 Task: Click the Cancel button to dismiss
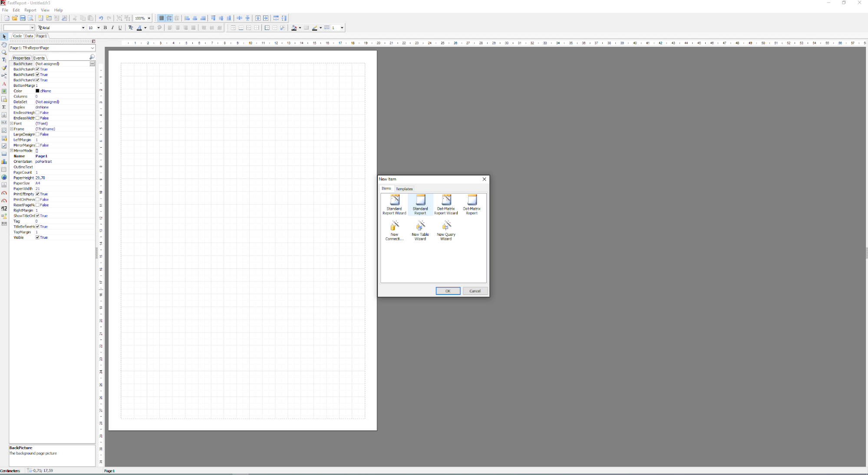click(474, 291)
